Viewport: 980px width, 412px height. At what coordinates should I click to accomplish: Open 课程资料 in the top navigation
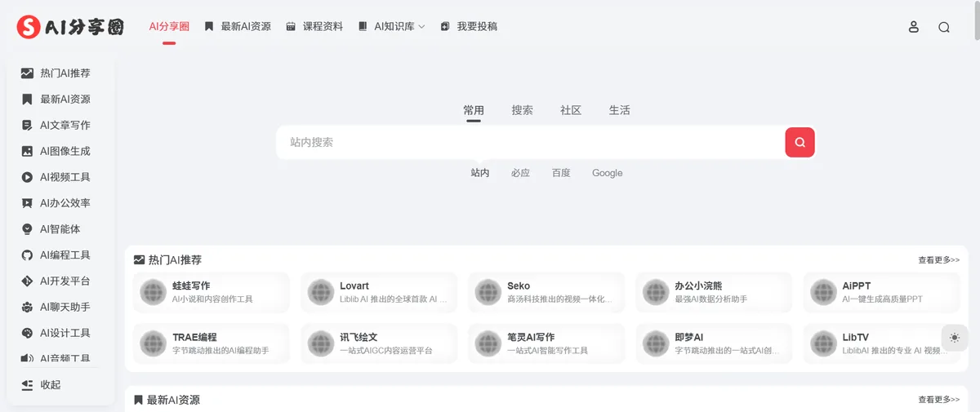[x=314, y=27]
